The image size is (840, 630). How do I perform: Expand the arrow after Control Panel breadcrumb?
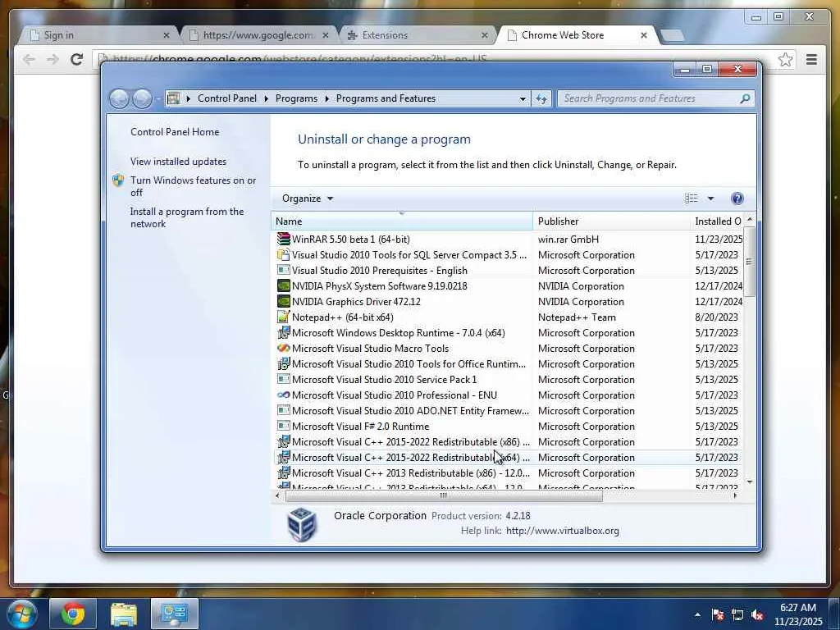click(267, 98)
